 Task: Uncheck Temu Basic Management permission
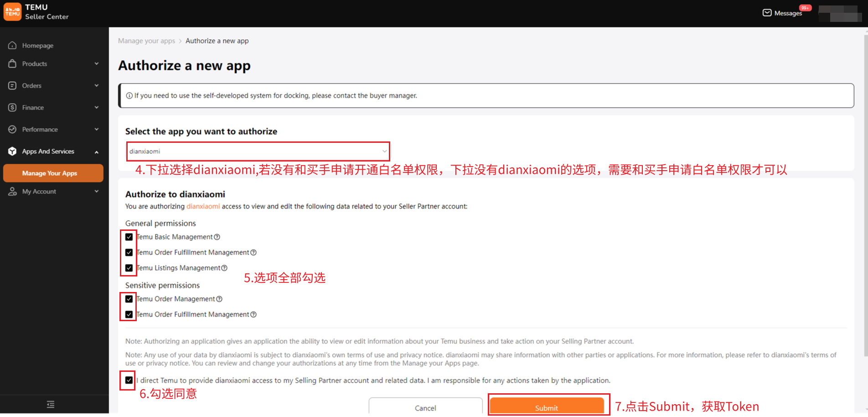click(x=129, y=237)
